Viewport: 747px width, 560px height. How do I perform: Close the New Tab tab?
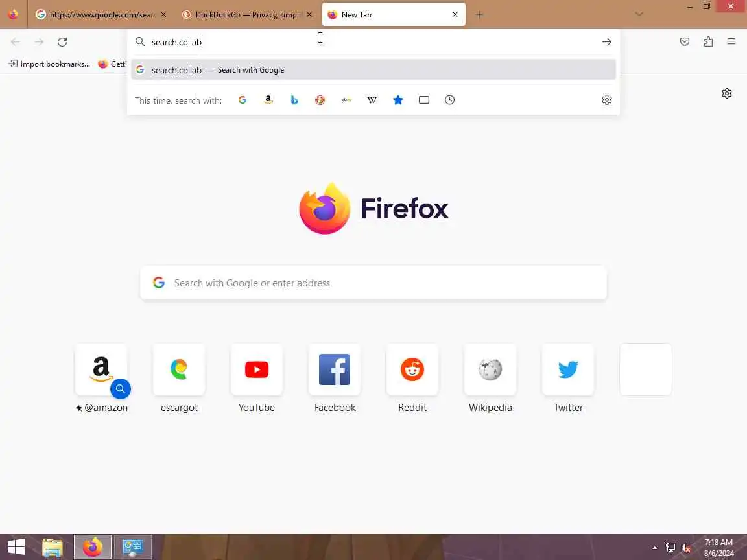click(x=455, y=15)
